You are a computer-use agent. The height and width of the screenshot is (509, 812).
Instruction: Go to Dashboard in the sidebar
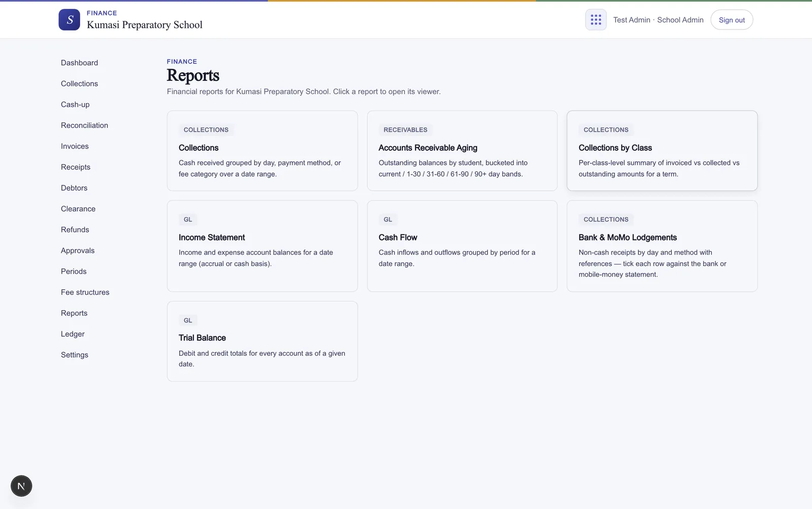[x=79, y=63]
